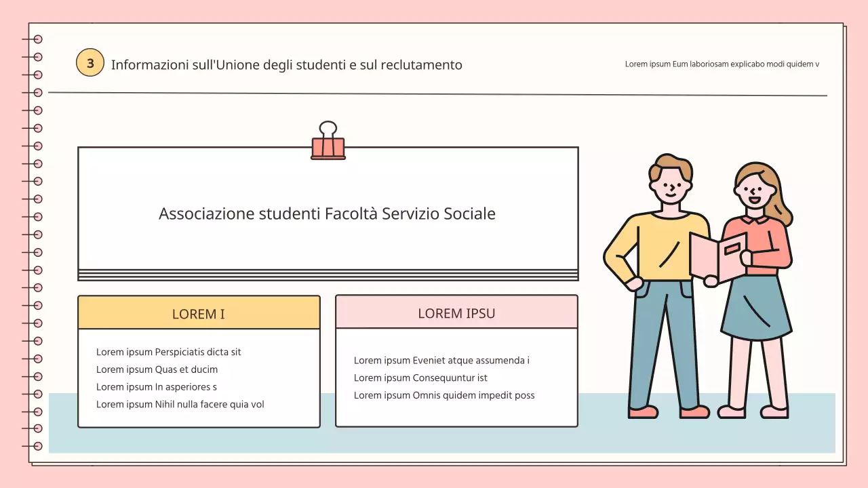Select the 'Lorem ipsum Omnis quidem impedit' line

[x=444, y=396]
